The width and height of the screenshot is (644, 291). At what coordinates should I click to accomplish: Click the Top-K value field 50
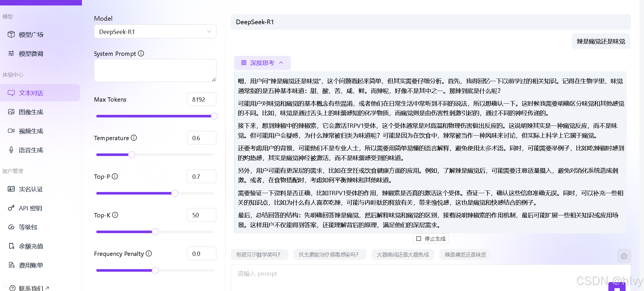coord(201,215)
